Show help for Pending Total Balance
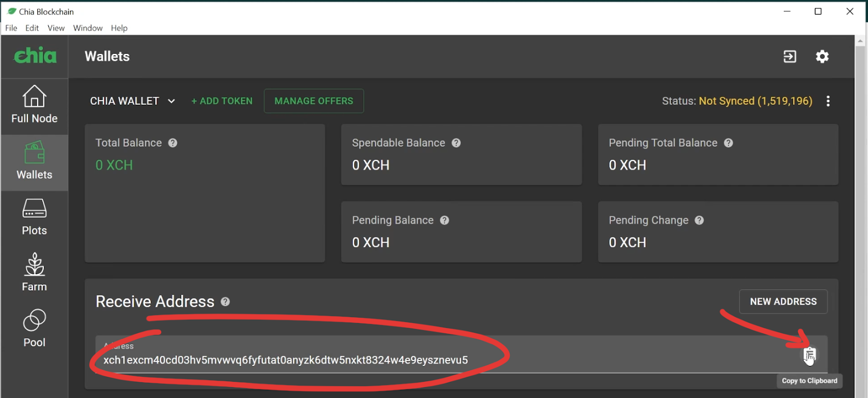Screen dimensions: 868x398 [x=729, y=143]
